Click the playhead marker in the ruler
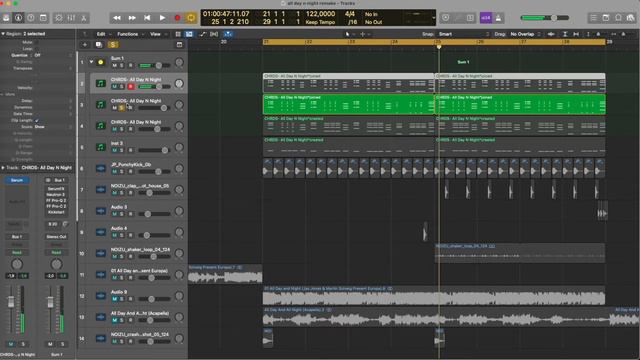Screen dimensions: 640x360 (439, 47)
